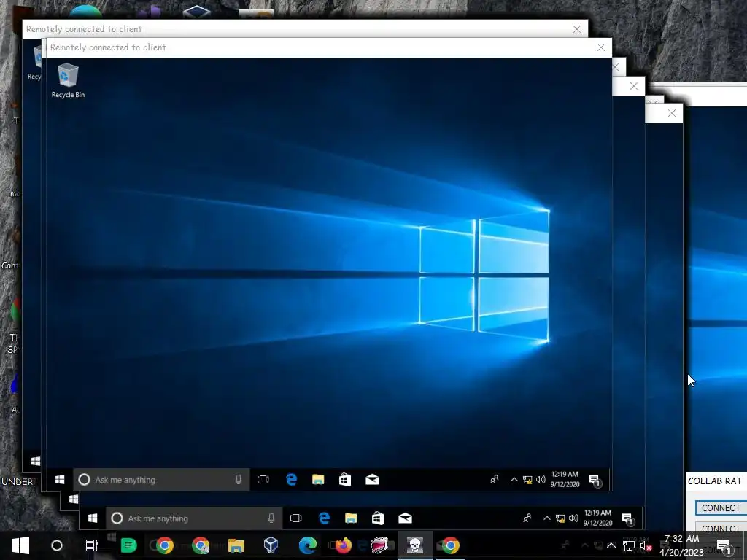
Task: Open Task View on the lower rear remote taskbar
Action: click(x=296, y=518)
